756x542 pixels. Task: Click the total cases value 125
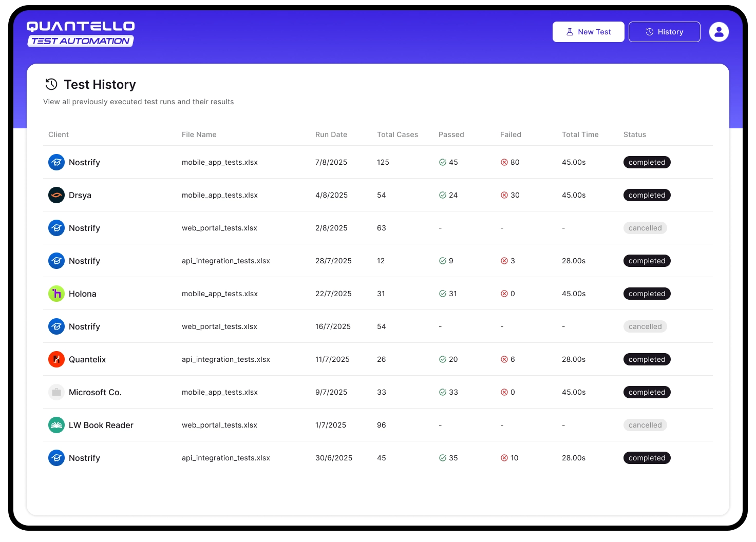click(x=383, y=162)
